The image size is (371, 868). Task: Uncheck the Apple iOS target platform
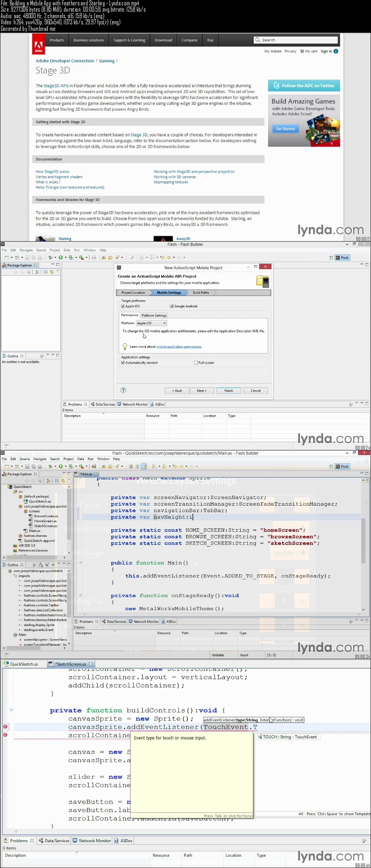(x=123, y=306)
